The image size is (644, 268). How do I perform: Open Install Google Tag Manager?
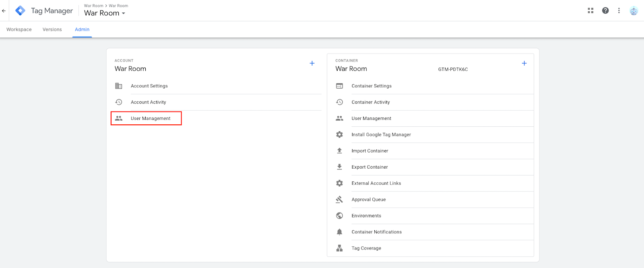381,135
